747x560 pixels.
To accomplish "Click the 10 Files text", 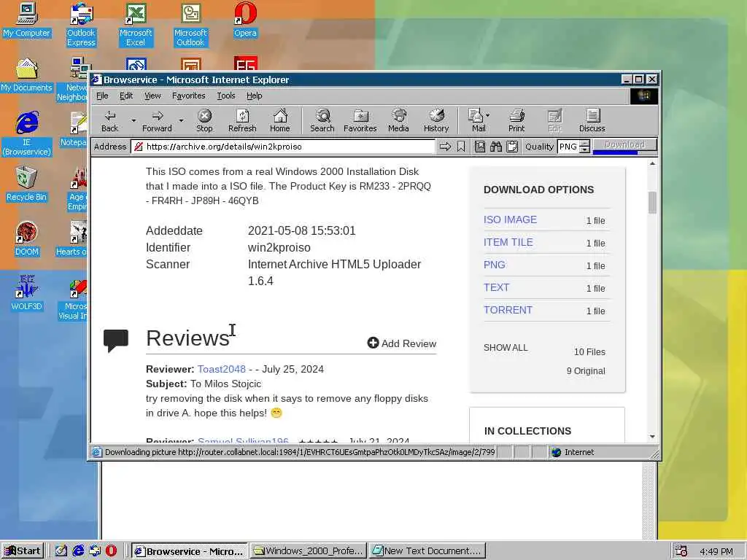I will [x=589, y=352].
